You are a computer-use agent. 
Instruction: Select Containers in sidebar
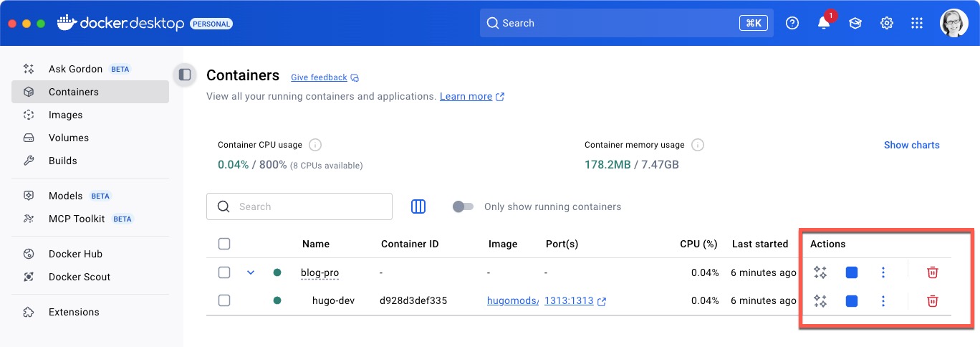90,92
